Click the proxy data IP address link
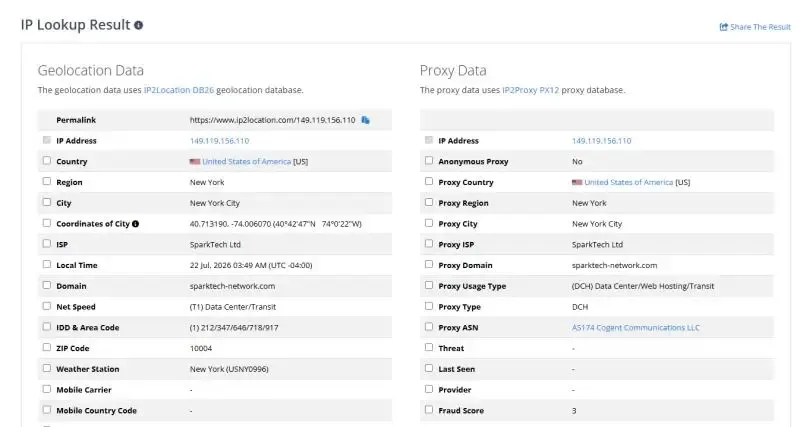Image resolution: width=800 pixels, height=427 pixels. pyautogui.click(x=602, y=141)
